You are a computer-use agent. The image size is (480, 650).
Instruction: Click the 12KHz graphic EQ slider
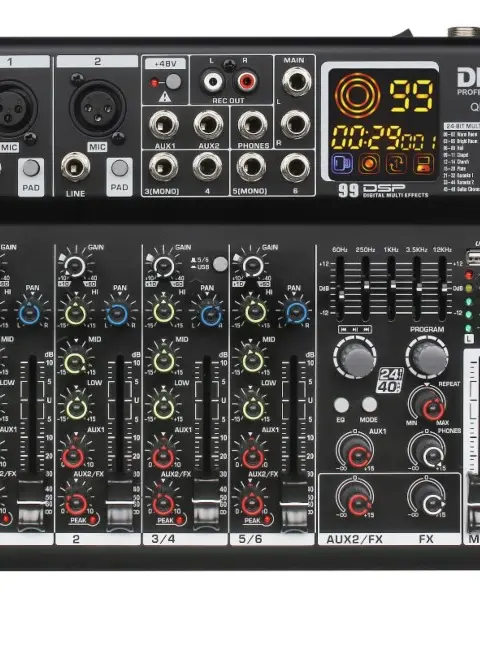coord(444,289)
